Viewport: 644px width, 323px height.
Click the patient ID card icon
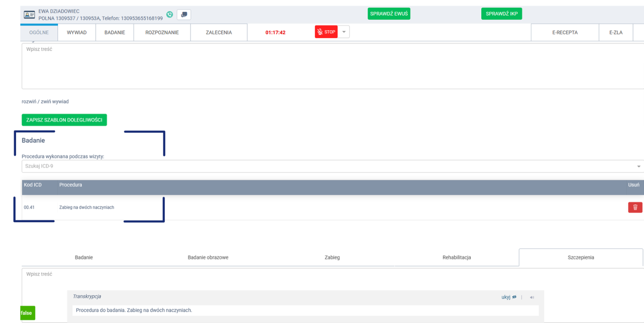pyautogui.click(x=30, y=15)
